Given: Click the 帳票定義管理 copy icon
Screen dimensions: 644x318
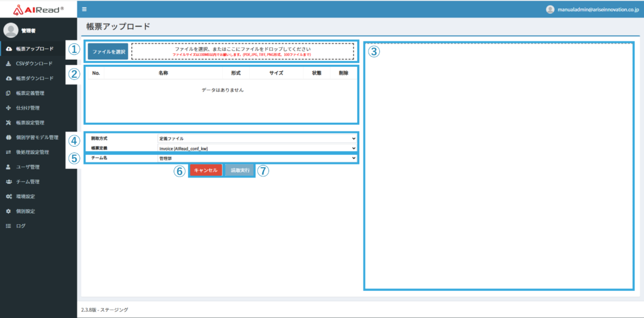Looking at the screenshot, I should (x=8, y=93).
